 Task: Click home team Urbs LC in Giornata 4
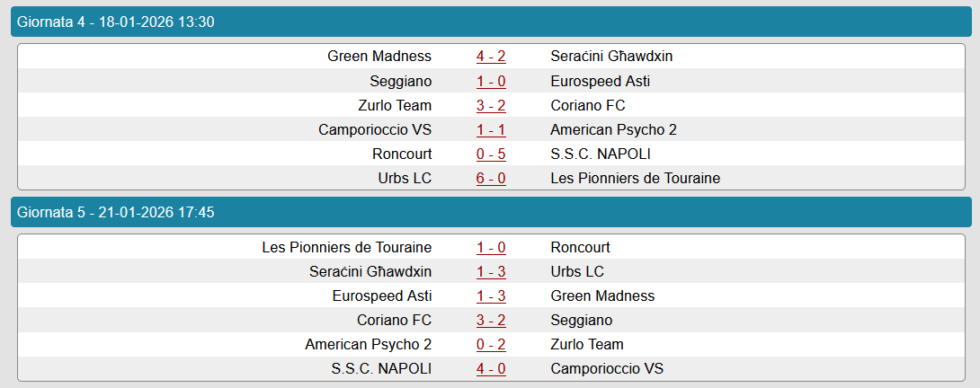click(405, 178)
